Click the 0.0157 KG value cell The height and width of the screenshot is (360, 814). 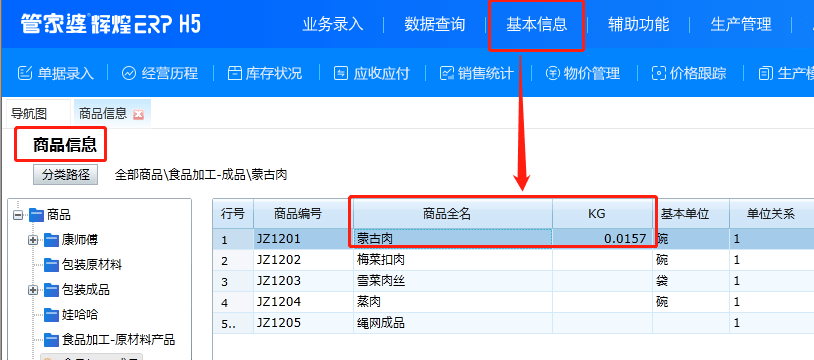pyautogui.click(x=603, y=239)
